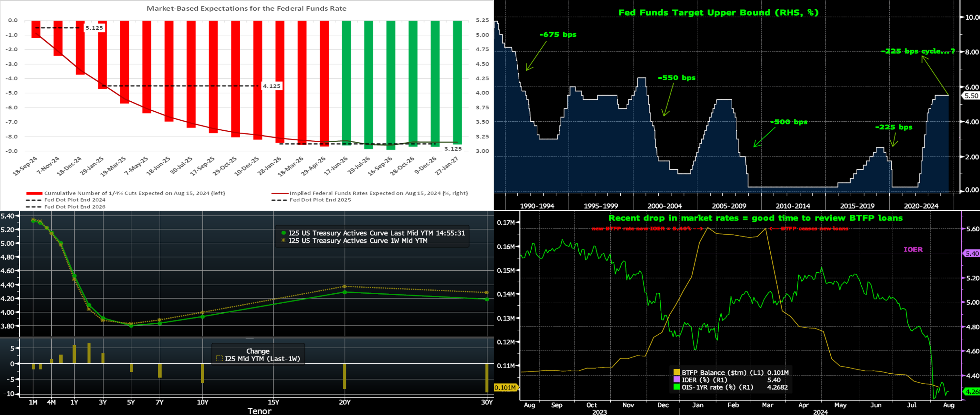
Task: Click the dashed I25 Mid YTM Change legend box
Action: [219, 359]
